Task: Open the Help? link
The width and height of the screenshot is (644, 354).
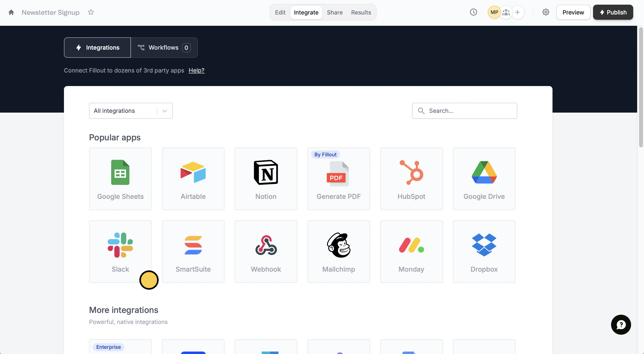Action: 196,71
